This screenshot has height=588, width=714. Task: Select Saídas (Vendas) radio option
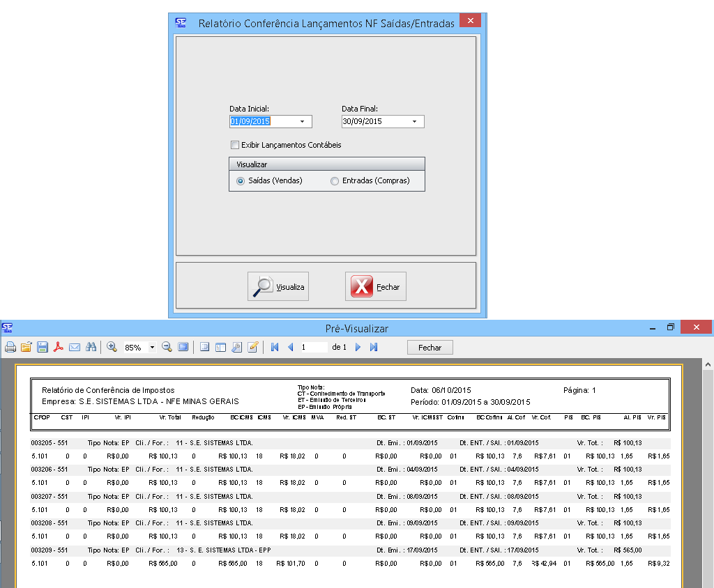pyautogui.click(x=241, y=181)
